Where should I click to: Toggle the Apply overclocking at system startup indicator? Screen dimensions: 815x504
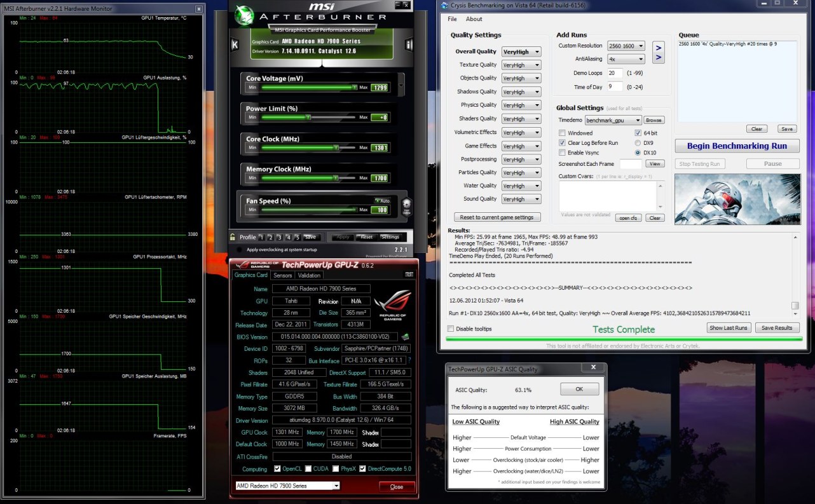click(x=238, y=250)
